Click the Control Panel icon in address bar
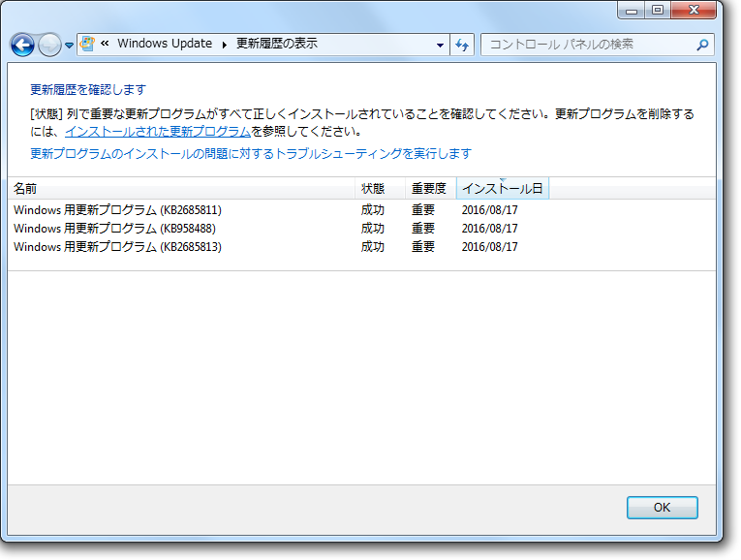 87,45
